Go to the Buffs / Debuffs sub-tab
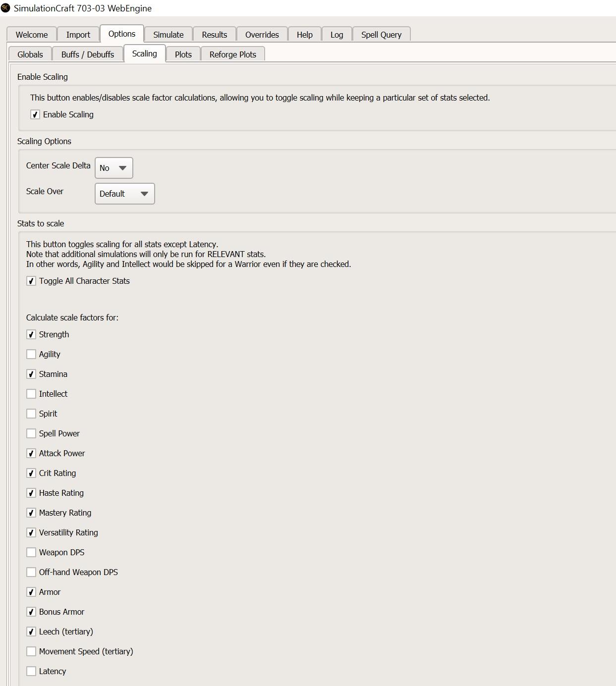Viewport: 616px width, 686px height. 88,54
